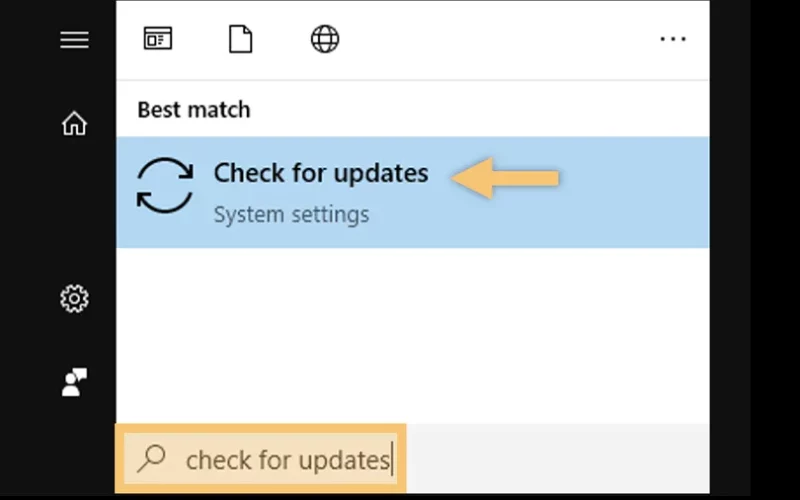Open the Settings gear in sidebar
Viewport: 800px width, 500px height.
point(74,298)
